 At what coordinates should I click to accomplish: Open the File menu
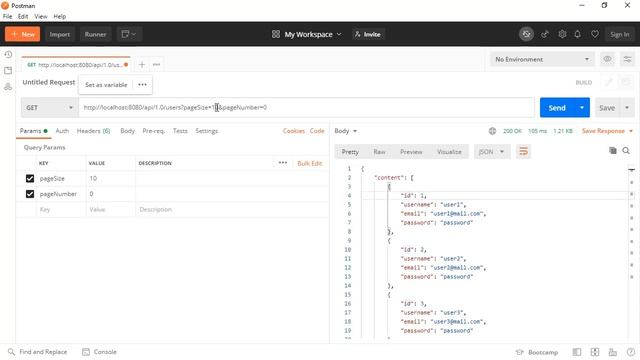click(x=7, y=16)
